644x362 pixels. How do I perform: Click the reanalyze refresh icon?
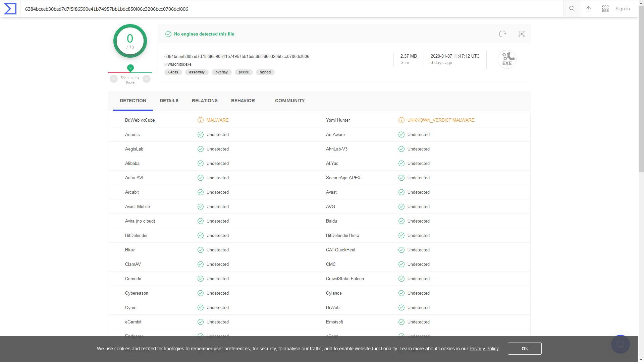tap(502, 34)
